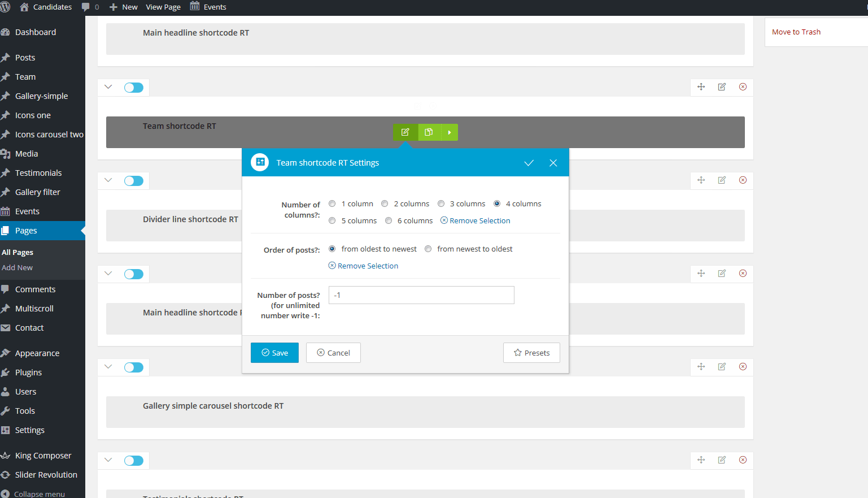The height and width of the screenshot is (498, 868).
Task: Toggle the switch on the Team shortcode row
Action: pos(134,88)
